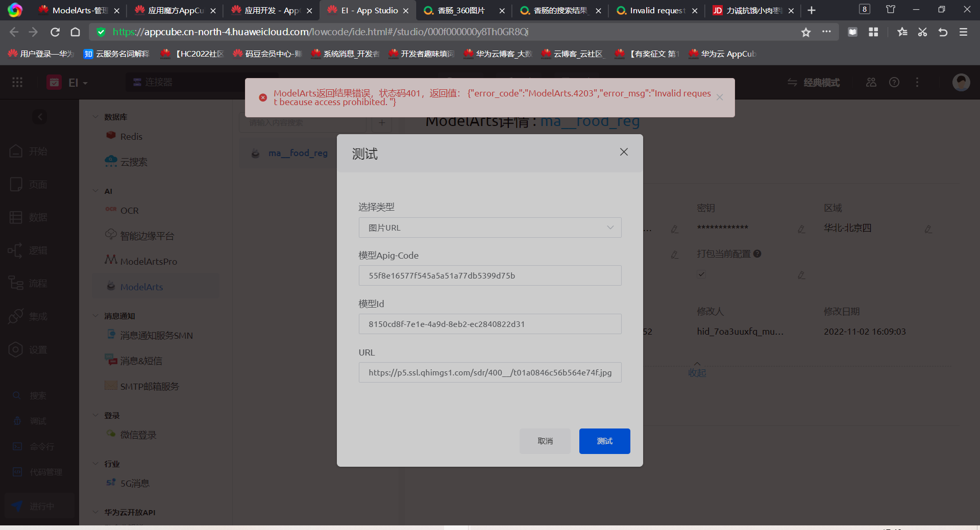Switch to the Invalid request tab
This screenshot has width=980, height=530.
(x=656, y=10)
